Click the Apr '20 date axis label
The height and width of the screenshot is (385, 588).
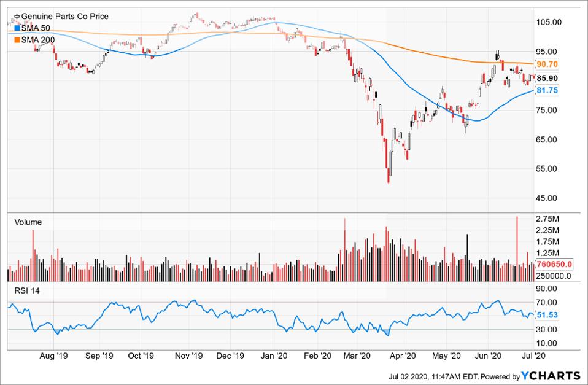pos(403,356)
